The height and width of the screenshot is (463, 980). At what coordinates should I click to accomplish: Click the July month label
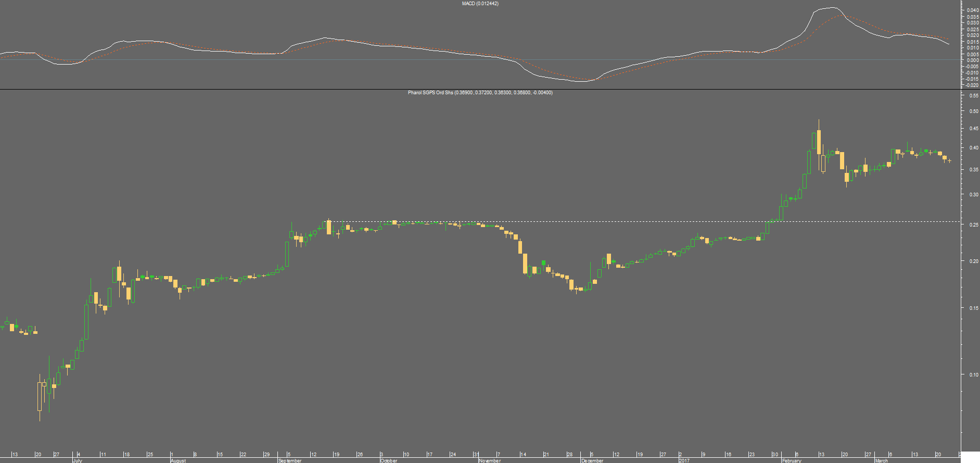tap(78, 460)
